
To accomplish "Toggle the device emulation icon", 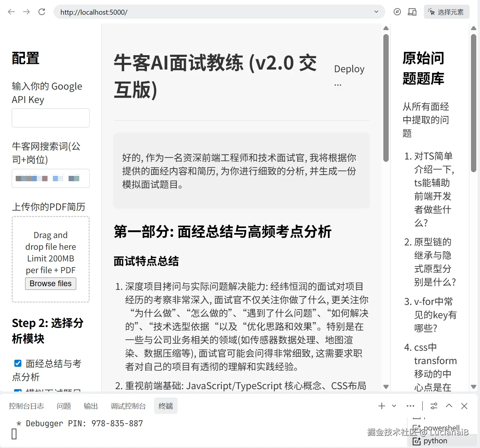I will (412, 12).
